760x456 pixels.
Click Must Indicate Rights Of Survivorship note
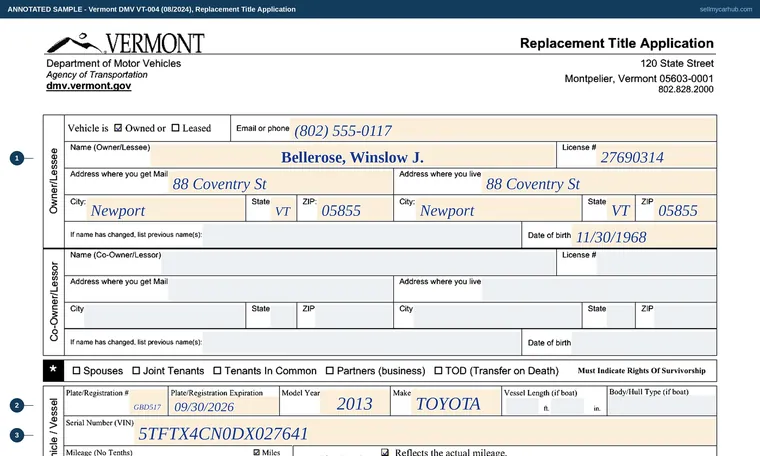pos(641,371)
